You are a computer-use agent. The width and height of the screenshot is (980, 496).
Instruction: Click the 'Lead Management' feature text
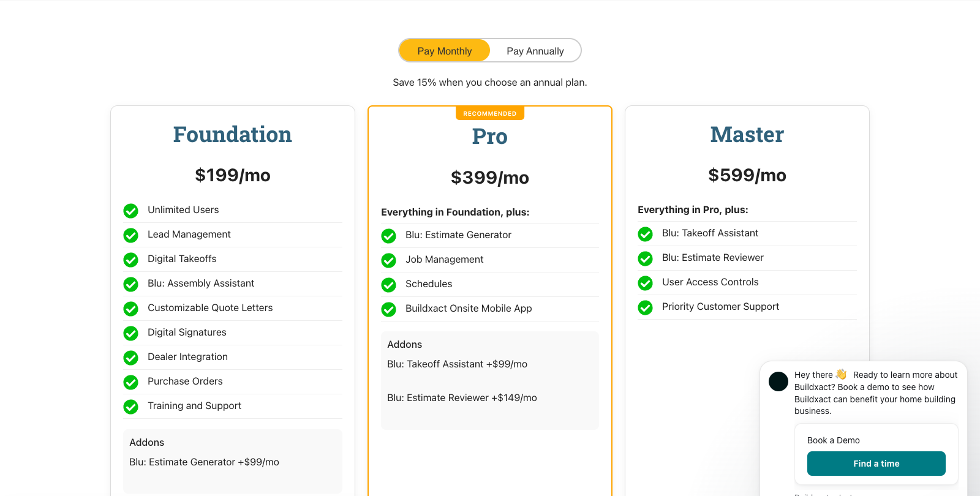(189, 234)
